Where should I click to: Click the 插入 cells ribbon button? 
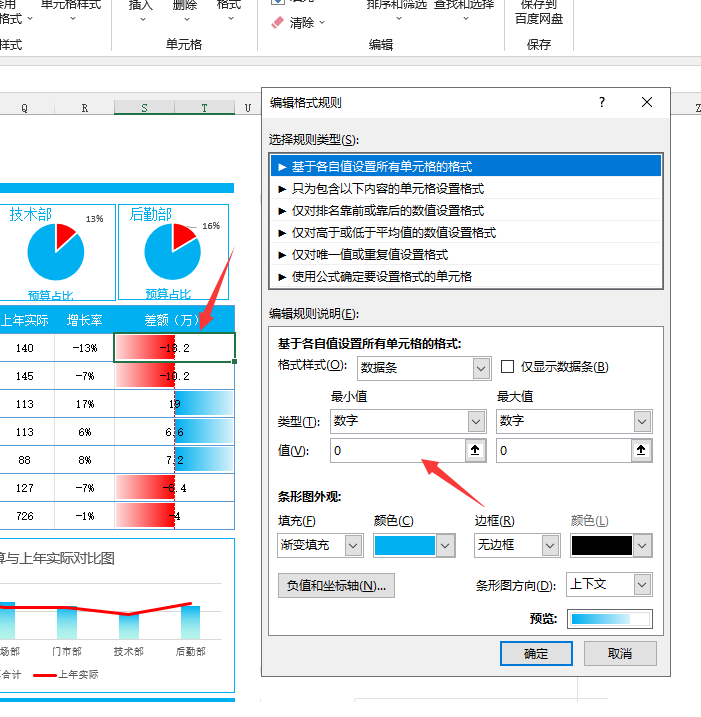point(141,10)
